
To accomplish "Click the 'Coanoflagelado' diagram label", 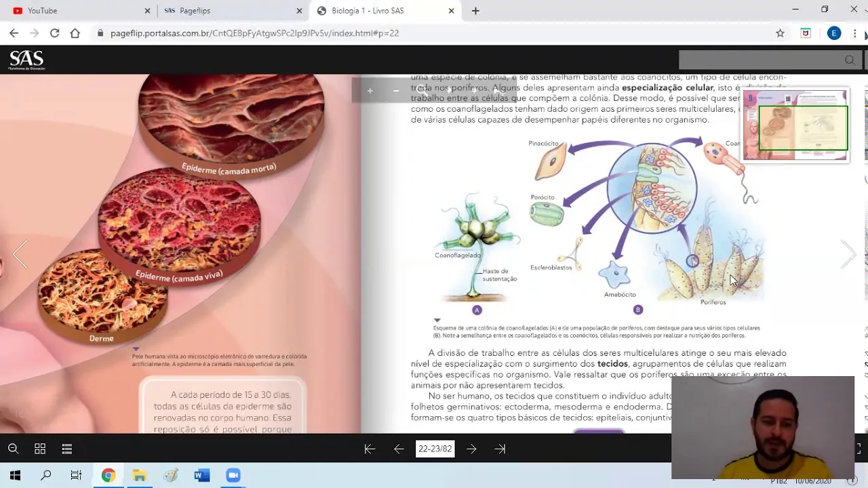I will 458,256.
